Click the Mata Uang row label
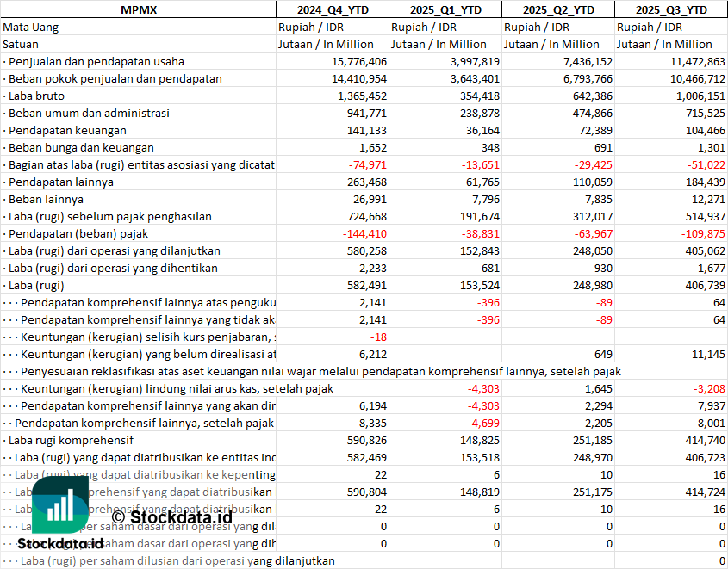 (31, 28)
